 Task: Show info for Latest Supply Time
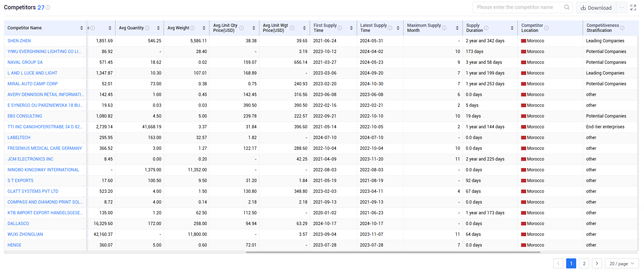click(390, 28)
